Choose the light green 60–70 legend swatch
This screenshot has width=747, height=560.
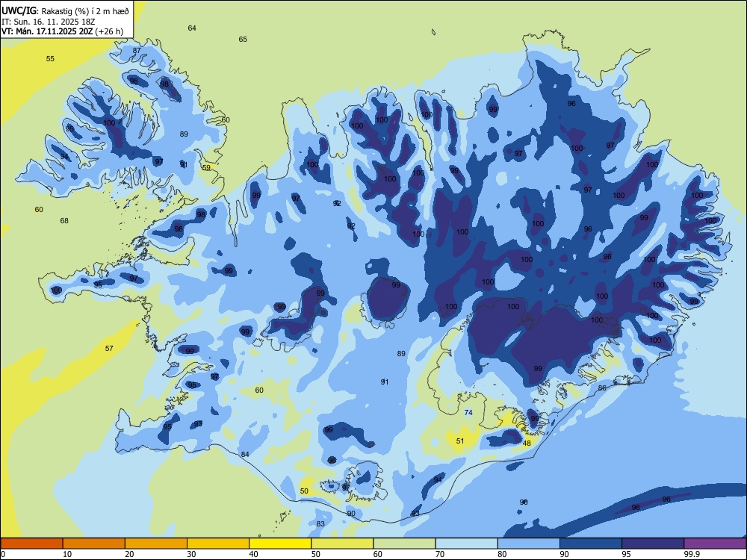coord(404,544)
